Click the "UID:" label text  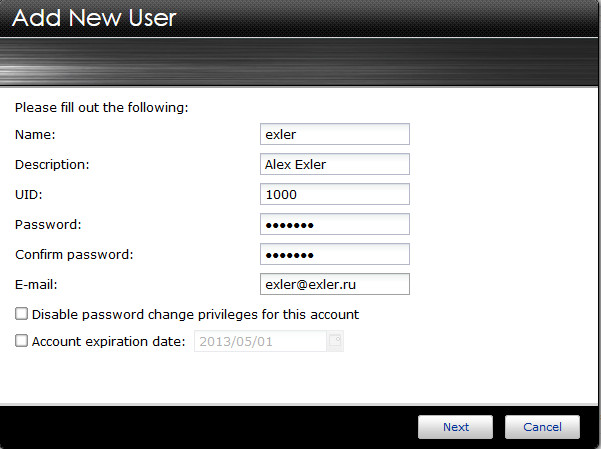30,194
